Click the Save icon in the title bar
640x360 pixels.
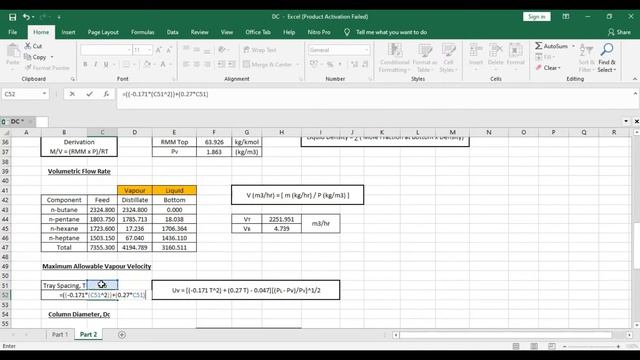[13, 17]
